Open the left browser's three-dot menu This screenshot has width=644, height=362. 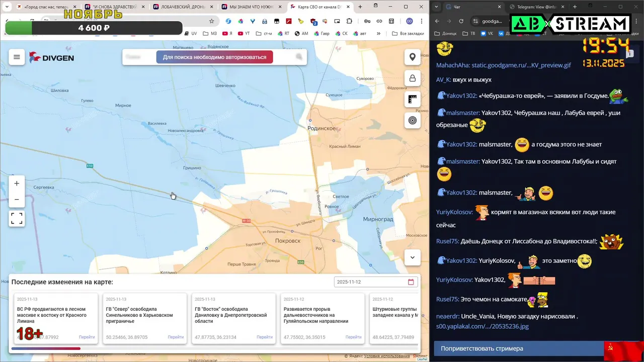422,21
